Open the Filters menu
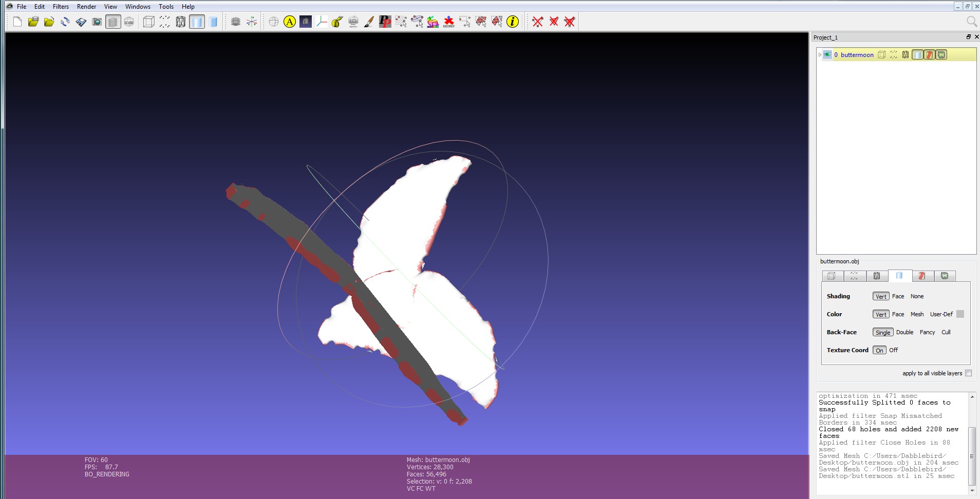The image size is (980, 499). pyautogui.click(x=61, y=7)
